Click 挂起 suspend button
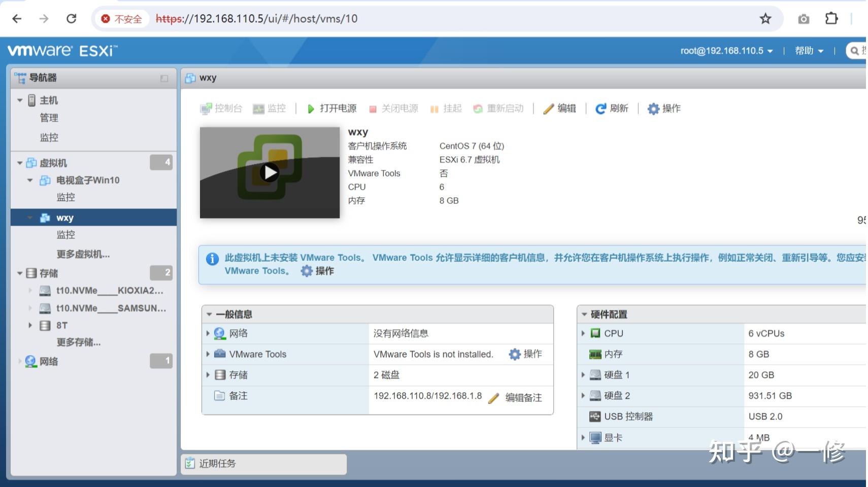Image resolution: width=868 pixels, height=487 pixels. pyautogui.click(x=446, y=109)
